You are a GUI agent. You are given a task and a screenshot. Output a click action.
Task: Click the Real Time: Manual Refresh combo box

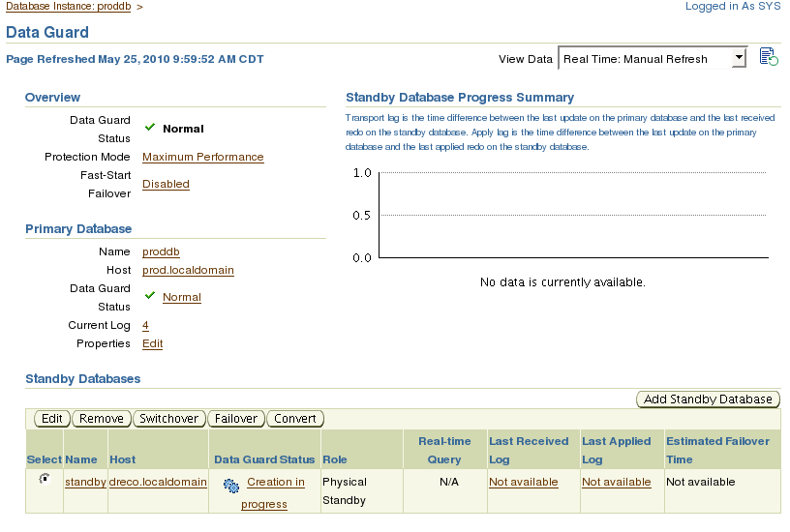[x=653, y=58]
